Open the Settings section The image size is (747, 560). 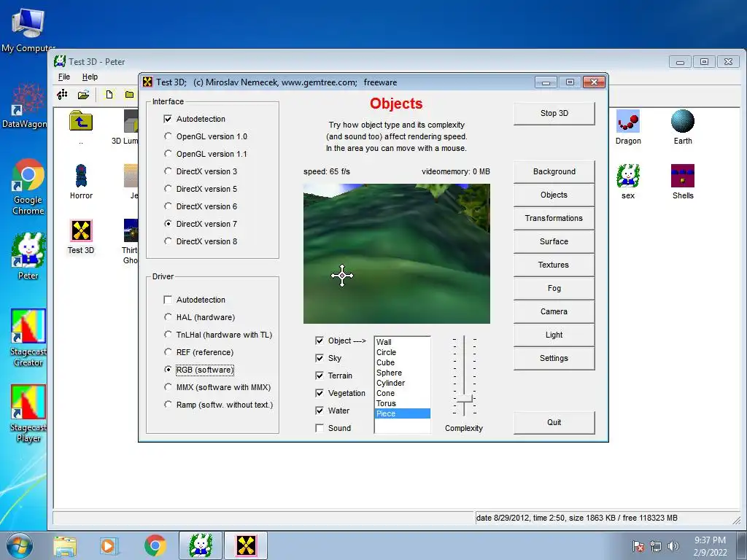pyautogui.click(x=554, y=358)
